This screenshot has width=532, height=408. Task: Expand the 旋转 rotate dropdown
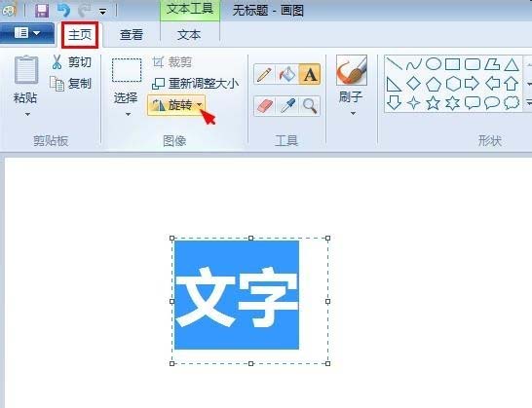click(200, 105)
